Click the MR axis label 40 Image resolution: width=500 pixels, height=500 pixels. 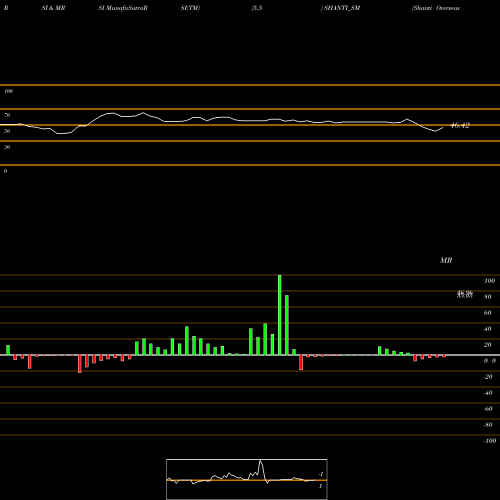tap(488, 329)
